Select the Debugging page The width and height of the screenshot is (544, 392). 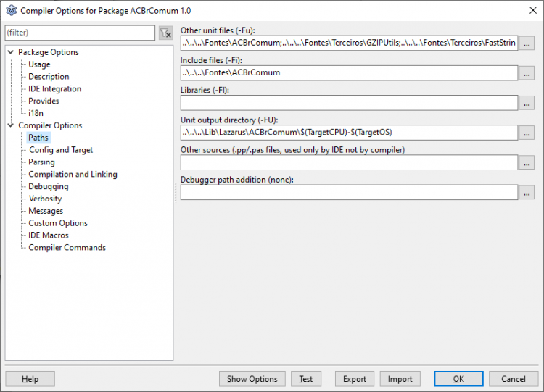[48, 186]
